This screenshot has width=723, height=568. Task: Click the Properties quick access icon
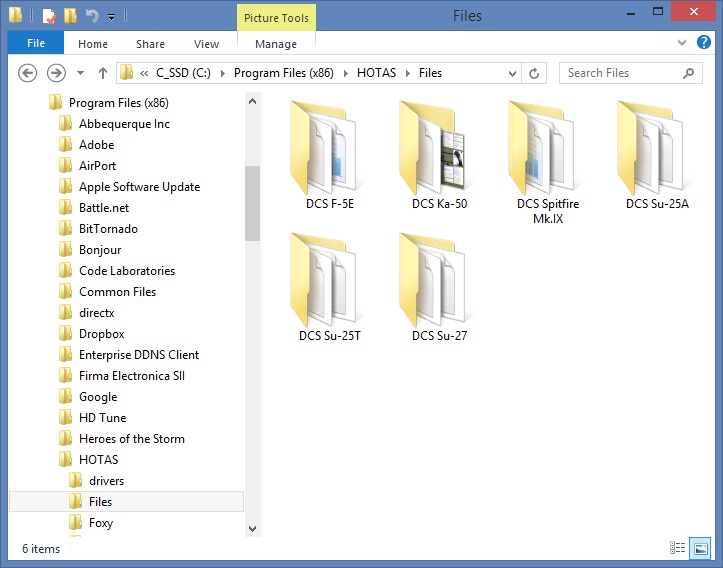tap(49, 16)
